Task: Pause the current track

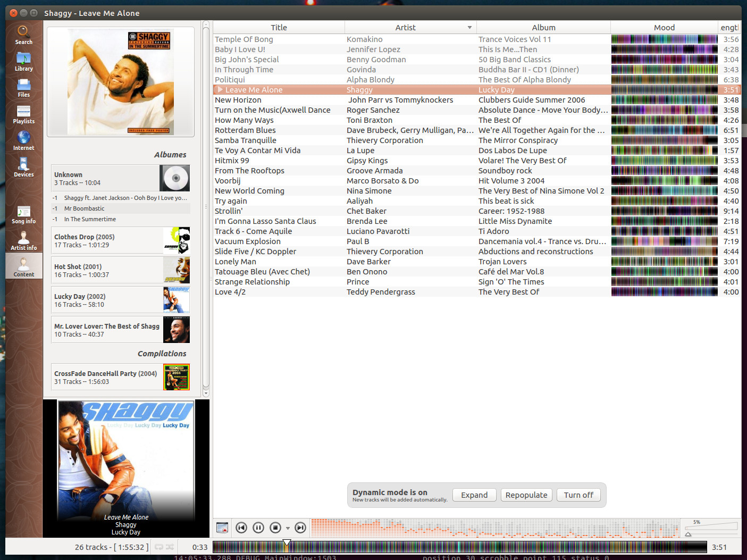Action: [x=258, y=528]
